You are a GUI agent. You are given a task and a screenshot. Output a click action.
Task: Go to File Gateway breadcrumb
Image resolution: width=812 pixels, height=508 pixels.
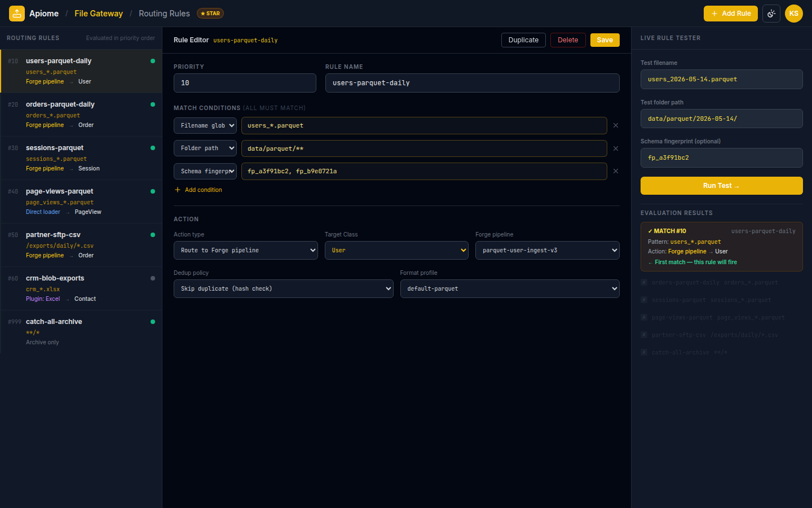(x=99, y=14)
